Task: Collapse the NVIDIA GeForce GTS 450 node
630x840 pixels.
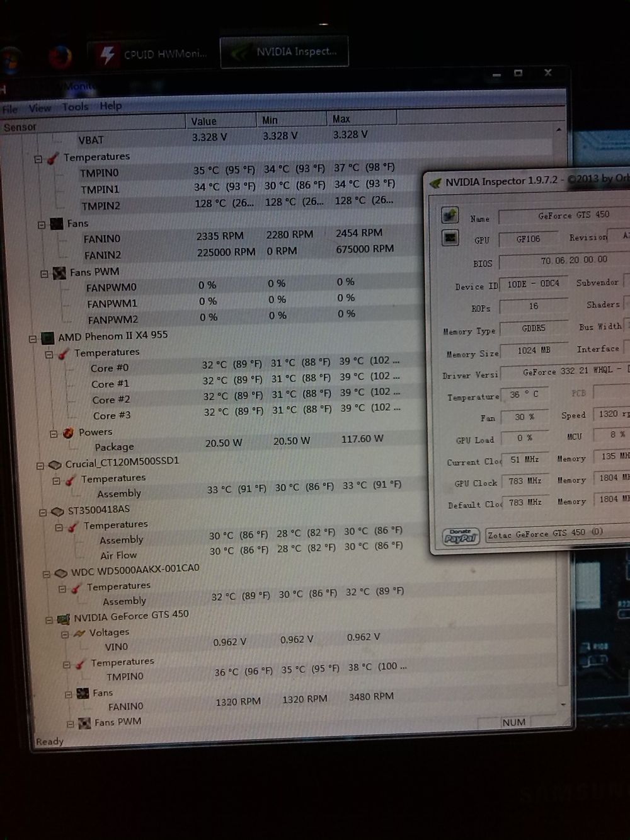Action: pyautogui.click(x=49, y=620)
